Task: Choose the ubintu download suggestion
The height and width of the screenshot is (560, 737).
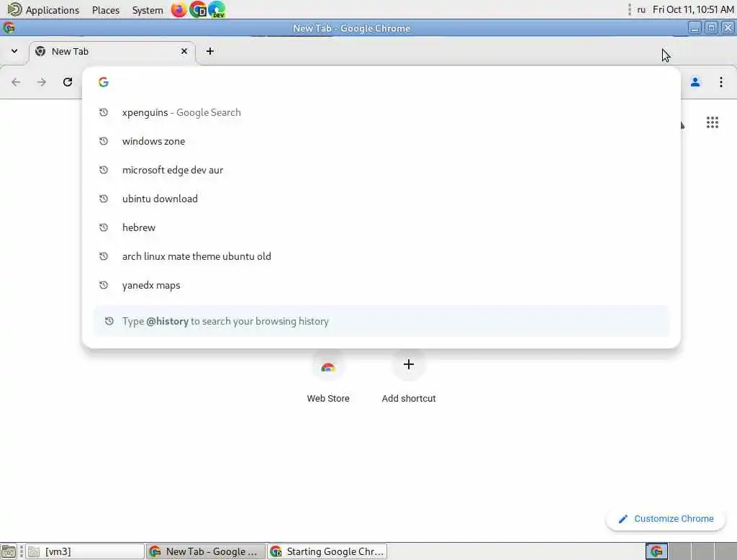Action: click(x=381, y=199)
